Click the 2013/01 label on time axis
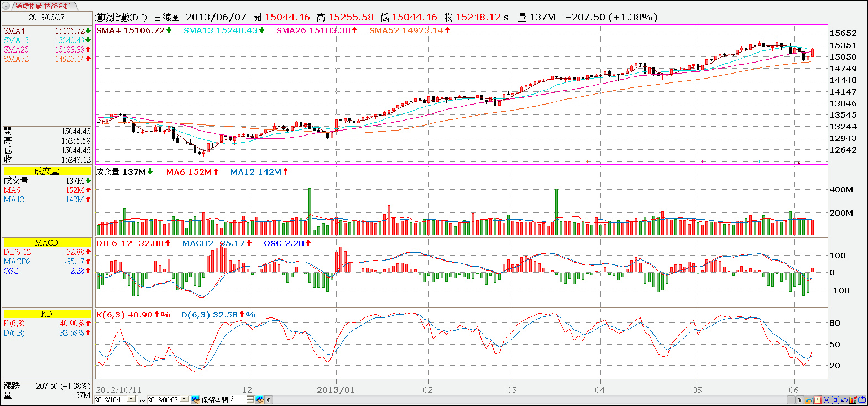 336,390
